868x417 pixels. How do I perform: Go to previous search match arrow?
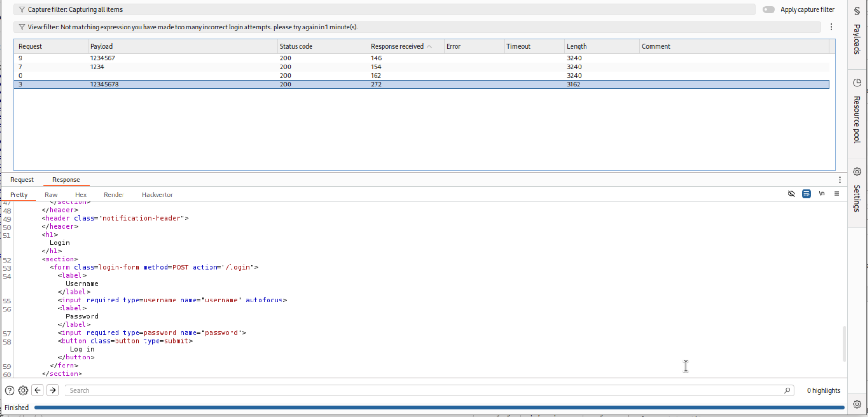point(38,390)
